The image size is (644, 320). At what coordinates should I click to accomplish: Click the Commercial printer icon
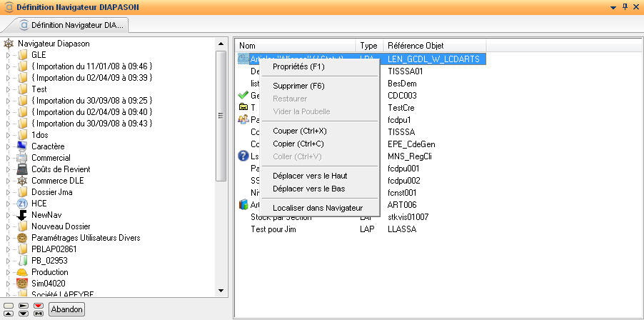click(22, 158)
